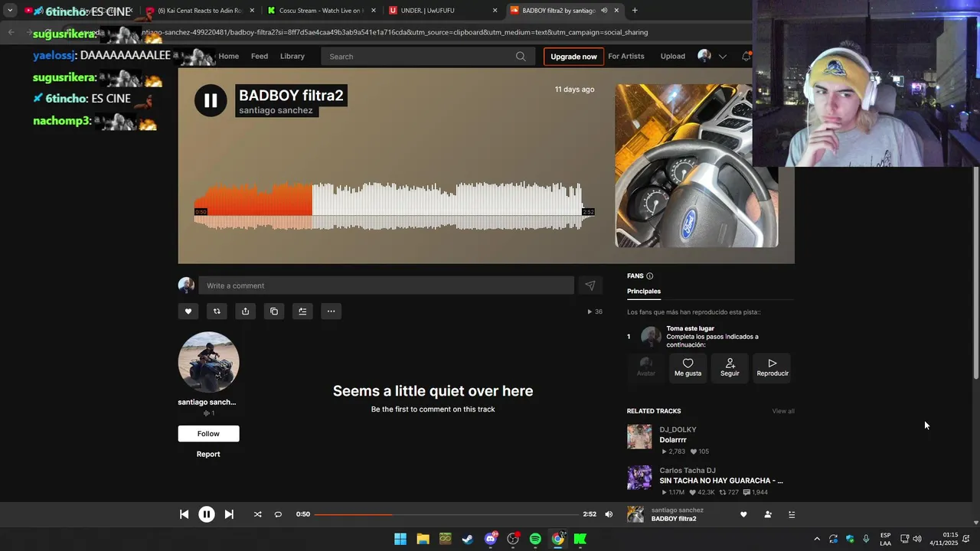Open DJ_DOLKY artist link
This screenshot has height=551, width=980.
pyautogui.click(x=678, y=429)
